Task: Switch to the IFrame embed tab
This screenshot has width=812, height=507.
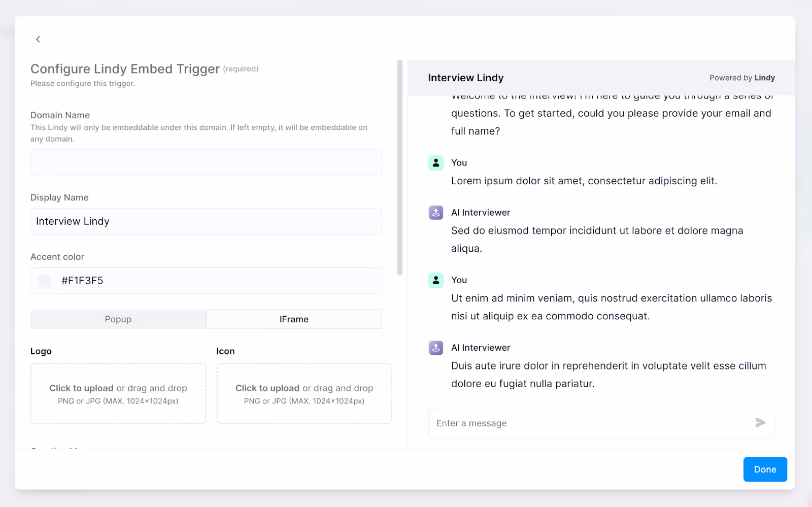Action: pos(294,319)
